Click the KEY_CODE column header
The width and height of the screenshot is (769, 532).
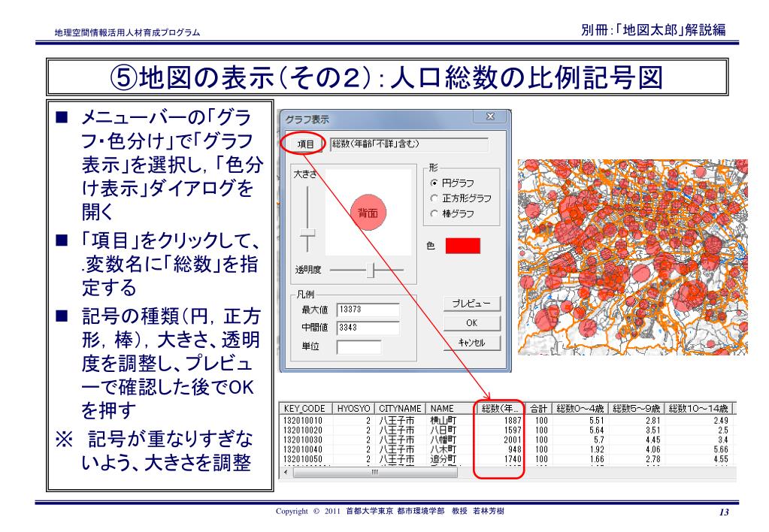point(305,409)
